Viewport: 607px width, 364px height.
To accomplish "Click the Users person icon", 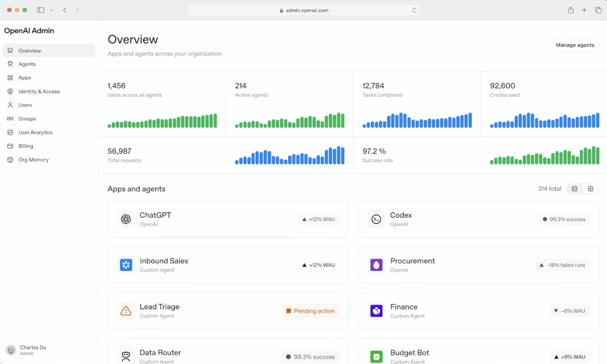I will [10, 105].
